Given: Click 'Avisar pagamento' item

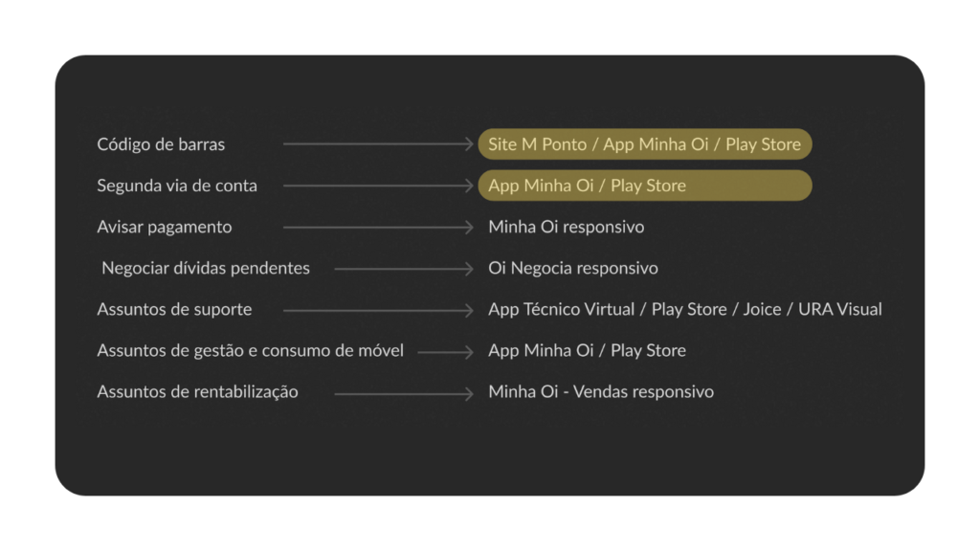Looking at the screenshot, I should click(165, 227).
